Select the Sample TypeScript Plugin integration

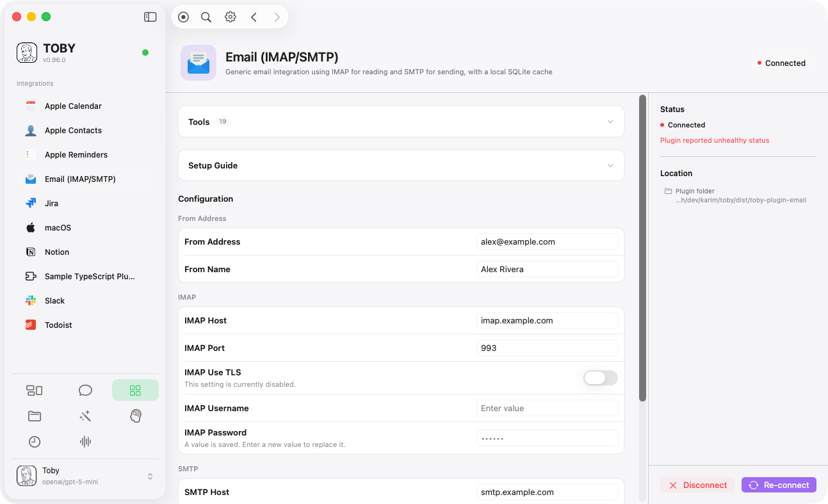click(x=85, y=277)
